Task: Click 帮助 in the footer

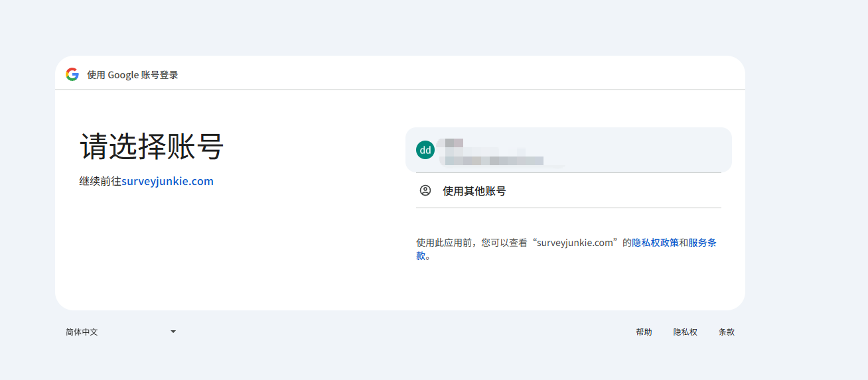Action: click(644, 332)
